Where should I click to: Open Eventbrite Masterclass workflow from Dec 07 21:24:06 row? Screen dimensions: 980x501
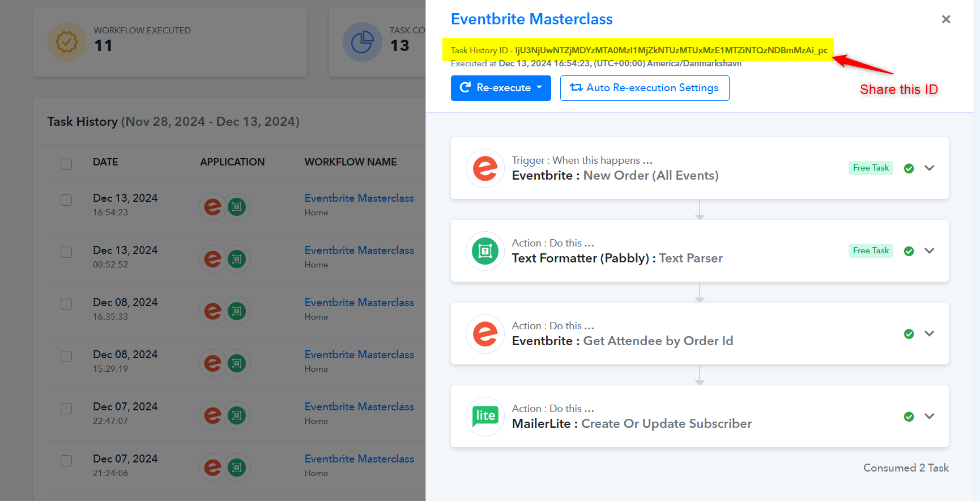[x=359, y=459]
